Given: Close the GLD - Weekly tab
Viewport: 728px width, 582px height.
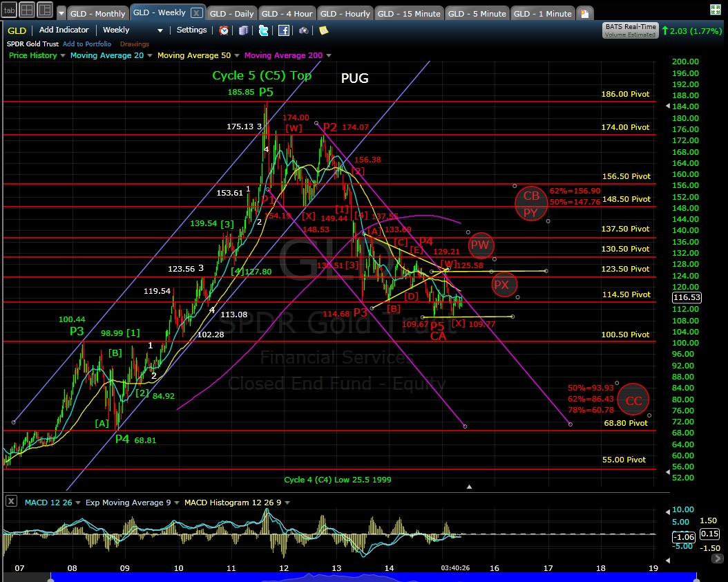Looking at the screenshot, I should coord(197,13).
